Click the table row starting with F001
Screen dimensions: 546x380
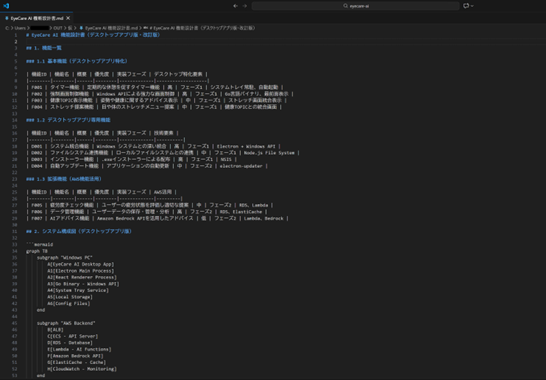[x=155, y=87]
